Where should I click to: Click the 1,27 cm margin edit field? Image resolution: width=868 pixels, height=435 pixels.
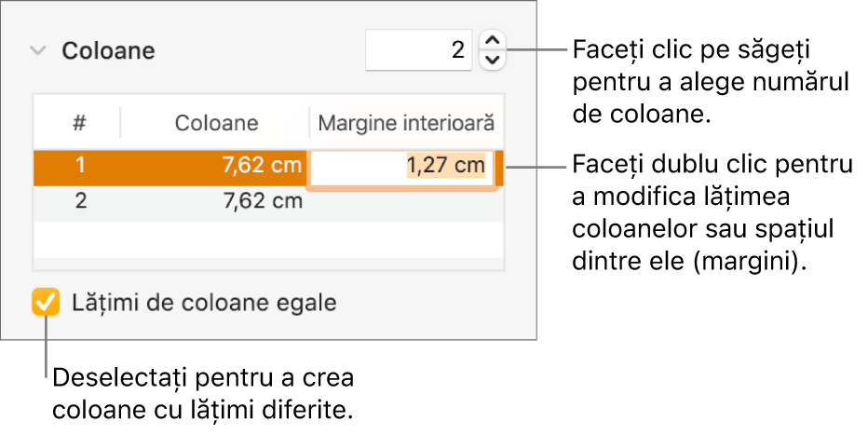(402, 168)
